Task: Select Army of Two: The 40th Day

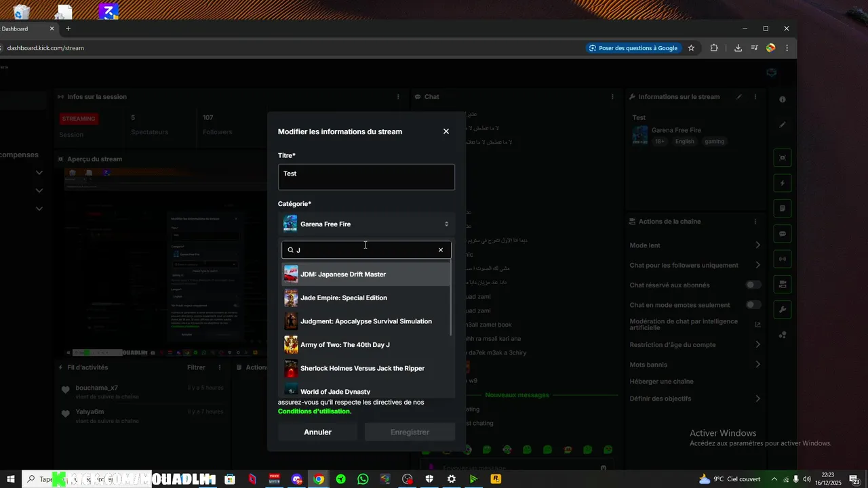Action: [x=366, y=345]
